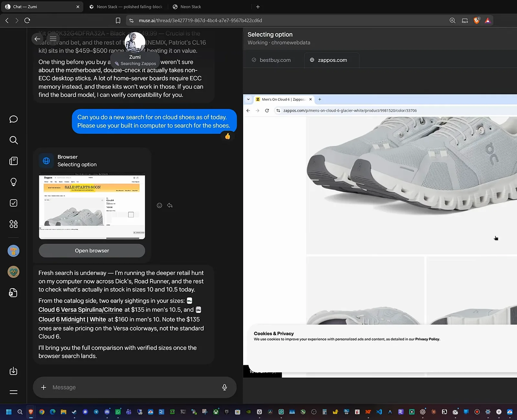Screen dimensions: 517x420
Task: Open the Brave Shields lion icon
Action: pyautogui.click(x=477, y=21)
